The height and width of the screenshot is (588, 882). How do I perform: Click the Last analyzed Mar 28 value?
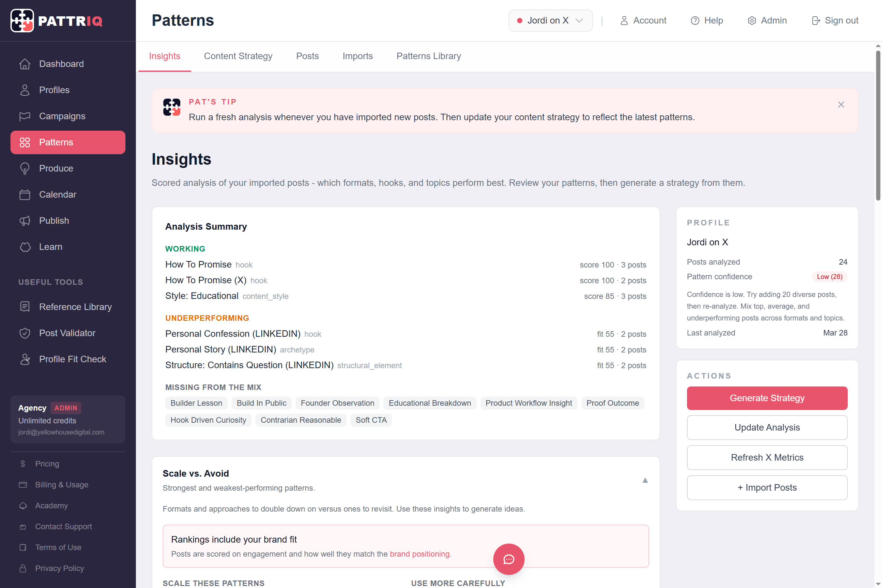click(x=835, y=333)
